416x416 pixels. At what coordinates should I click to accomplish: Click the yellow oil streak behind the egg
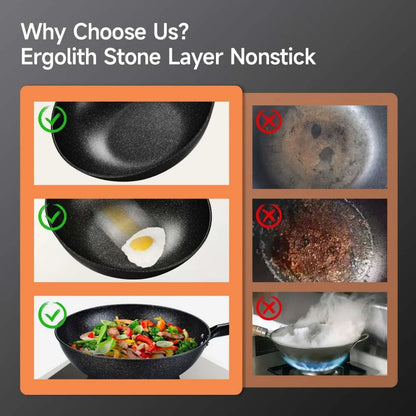coord(120,220)
